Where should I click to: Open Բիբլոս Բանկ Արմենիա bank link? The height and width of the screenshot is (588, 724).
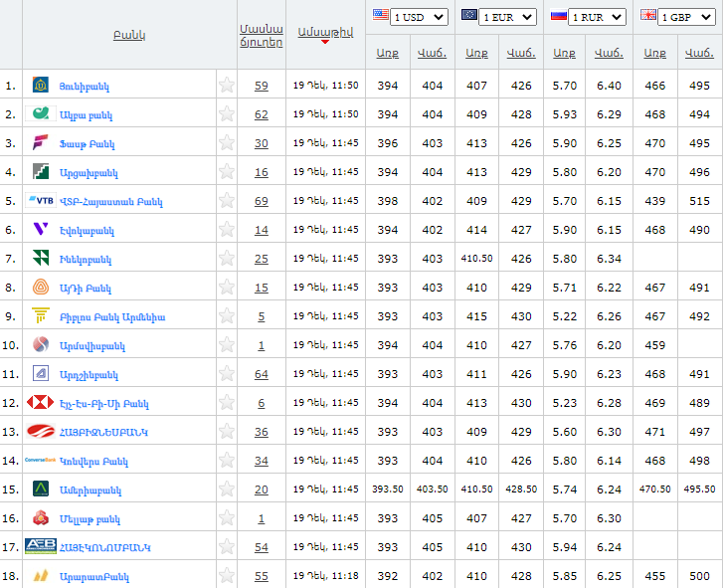111,317
